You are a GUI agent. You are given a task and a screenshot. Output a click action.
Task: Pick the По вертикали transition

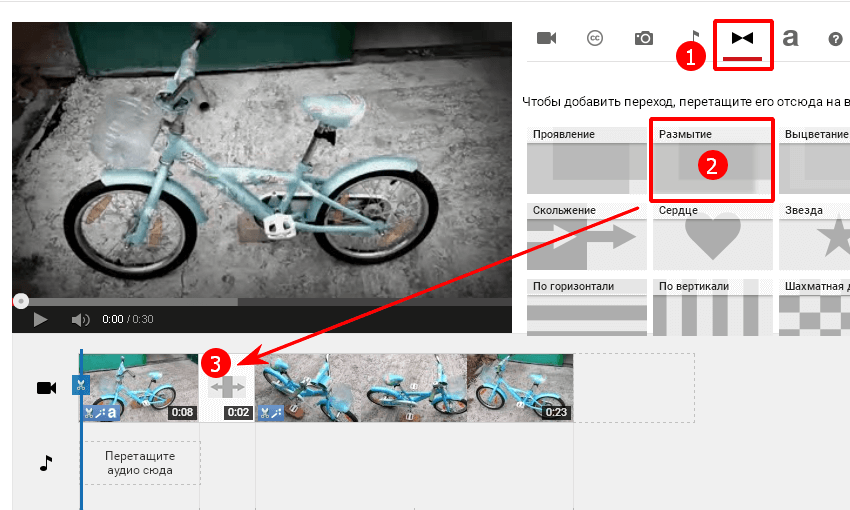click(x=712, y=307)
